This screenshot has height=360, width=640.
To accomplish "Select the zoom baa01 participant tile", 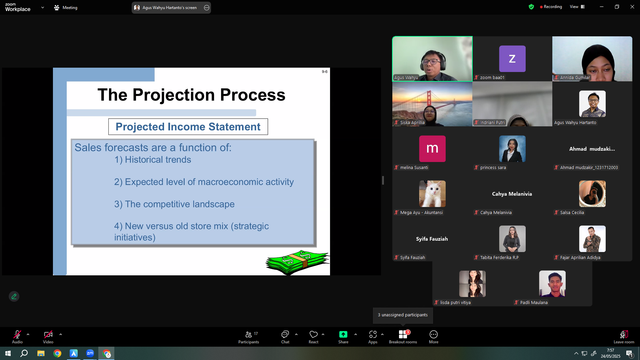I will pos(512,59).
